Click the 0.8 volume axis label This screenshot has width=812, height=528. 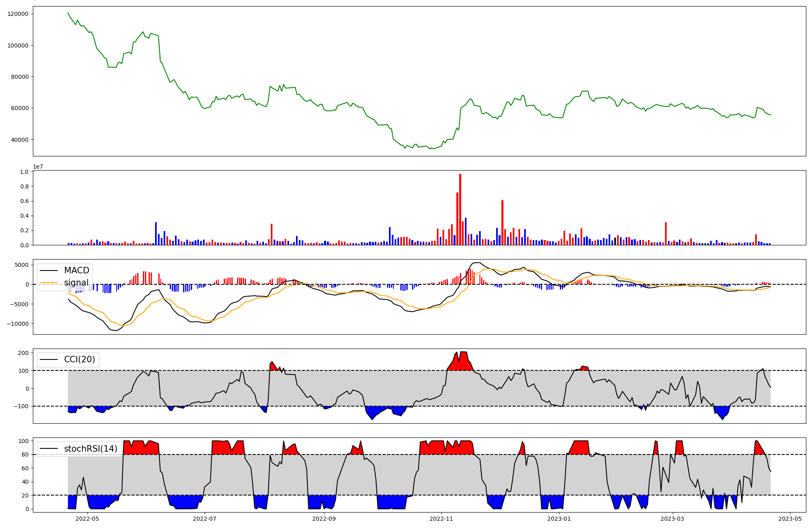click(24, 186)
